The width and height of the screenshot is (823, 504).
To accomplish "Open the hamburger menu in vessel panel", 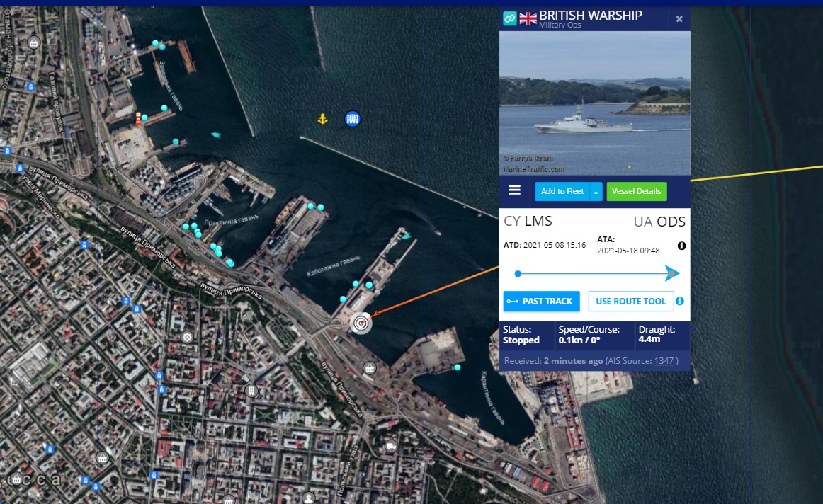I will [515, 190].
